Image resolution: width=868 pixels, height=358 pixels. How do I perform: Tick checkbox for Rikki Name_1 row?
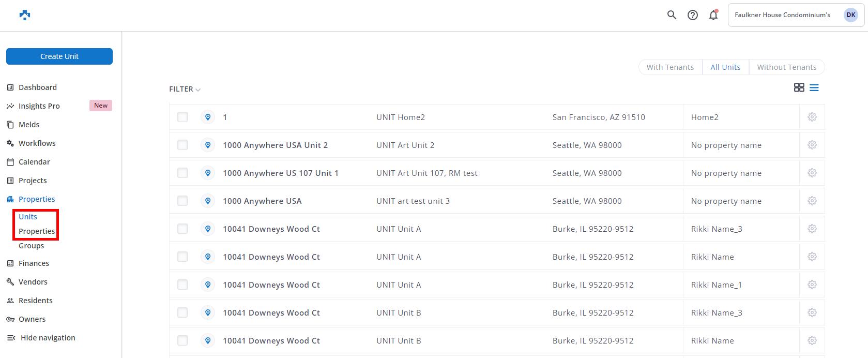click(182, 285)
